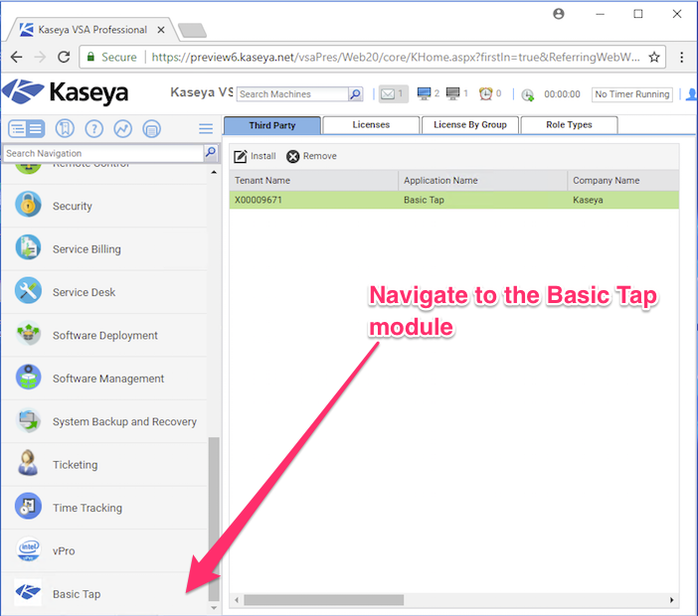Open the hamburger menu in navigation panel
Image resolution: width=698 pixels, height=616 pixels.
(x=206, y=129)
